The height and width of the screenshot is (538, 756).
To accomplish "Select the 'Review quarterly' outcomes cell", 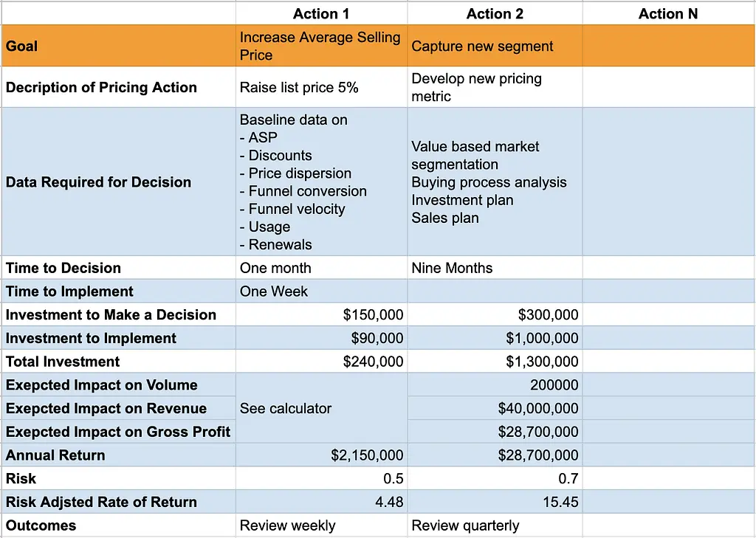I will (x=495, y=525).
